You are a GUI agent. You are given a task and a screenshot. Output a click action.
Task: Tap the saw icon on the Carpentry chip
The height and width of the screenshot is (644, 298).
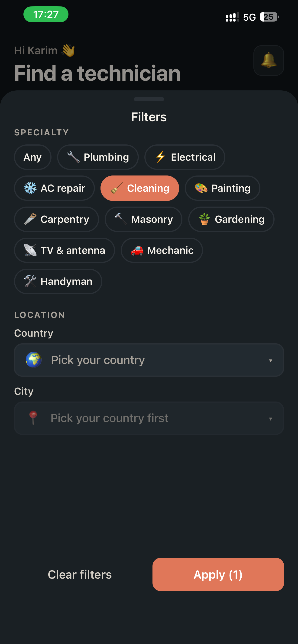(30, 219)
